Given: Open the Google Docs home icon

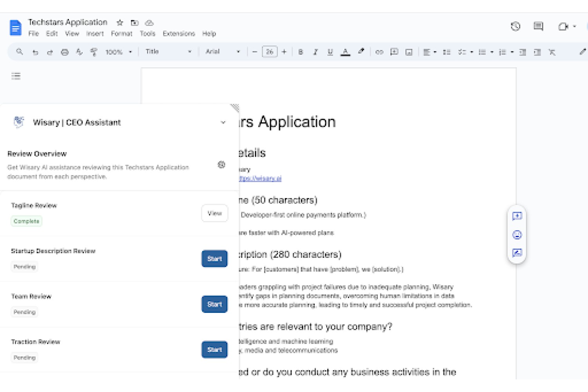Looking at the screenshot, I should pos(16,28).
